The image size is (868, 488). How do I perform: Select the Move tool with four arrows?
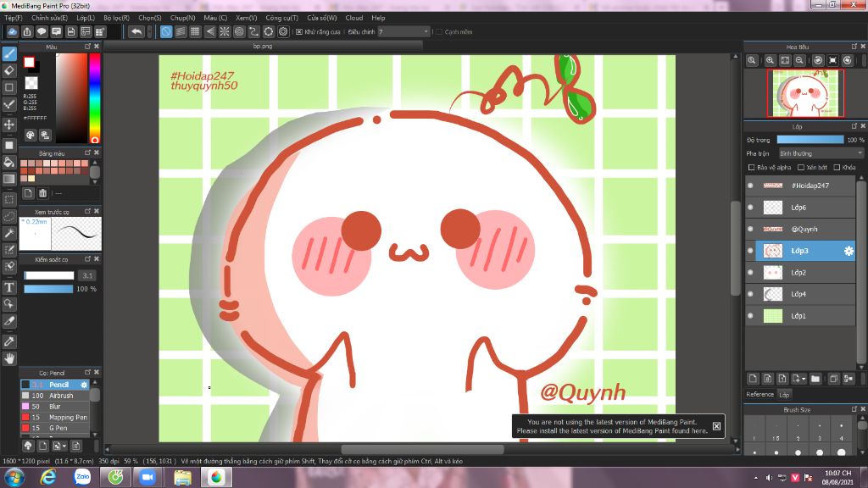(x=9, y=124)
